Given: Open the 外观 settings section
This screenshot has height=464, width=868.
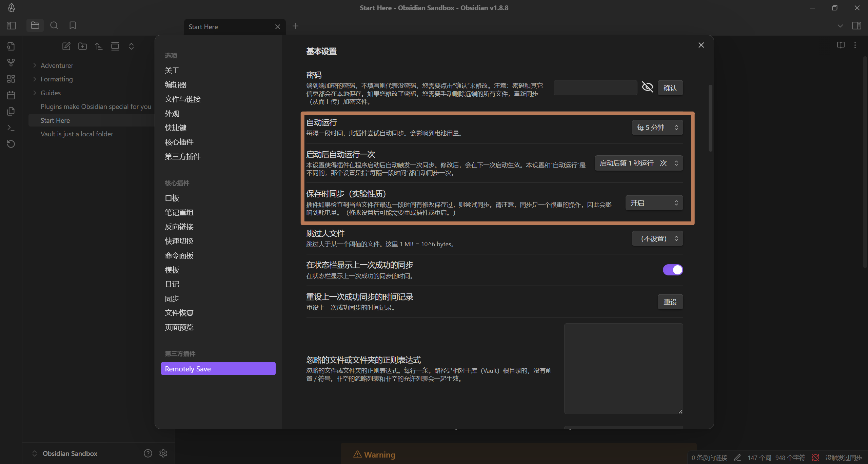Looking at the screenshot, I should (x=172, y=113).
